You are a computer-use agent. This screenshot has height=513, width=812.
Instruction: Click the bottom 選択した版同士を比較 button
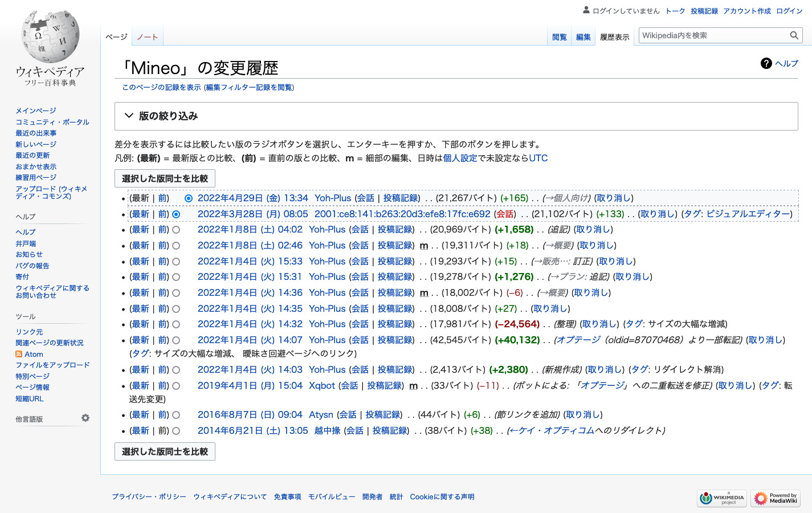(165, 451)
